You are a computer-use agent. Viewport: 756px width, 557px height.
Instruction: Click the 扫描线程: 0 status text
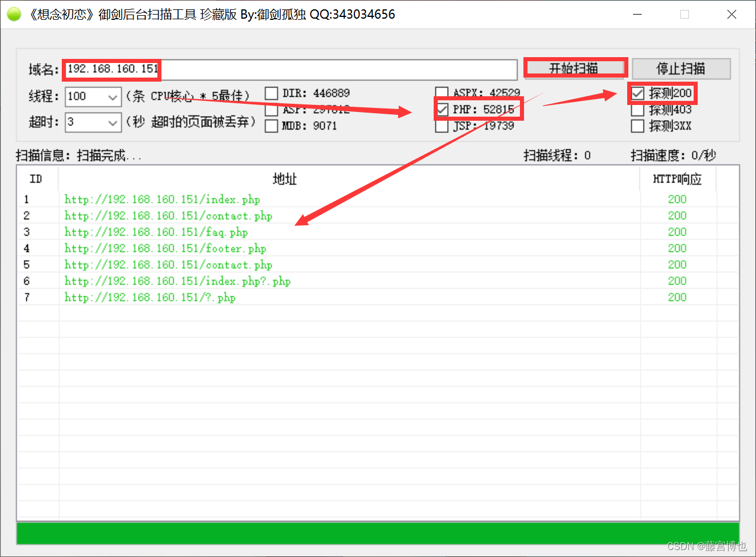point(557,156)
